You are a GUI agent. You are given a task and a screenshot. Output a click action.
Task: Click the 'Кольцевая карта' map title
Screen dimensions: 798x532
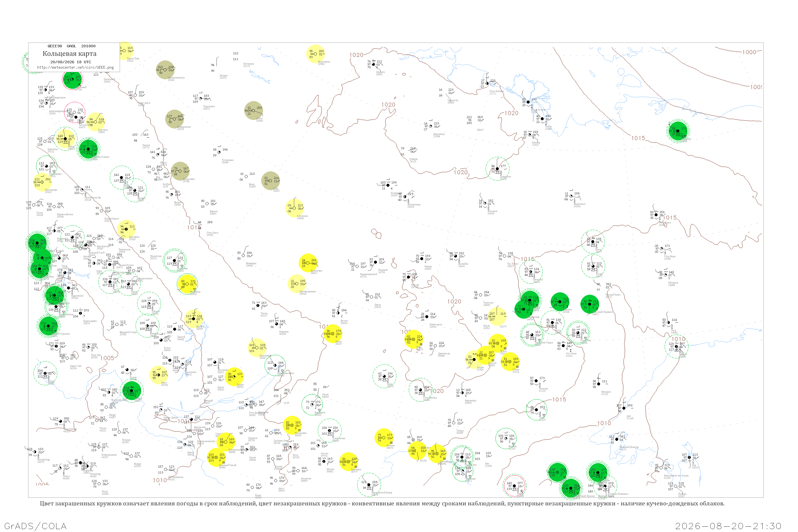69,54
